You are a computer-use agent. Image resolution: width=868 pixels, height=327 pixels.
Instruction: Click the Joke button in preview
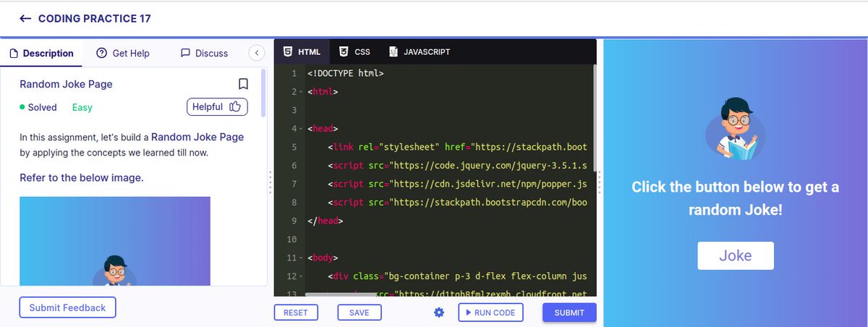click(x=736, y=255)
